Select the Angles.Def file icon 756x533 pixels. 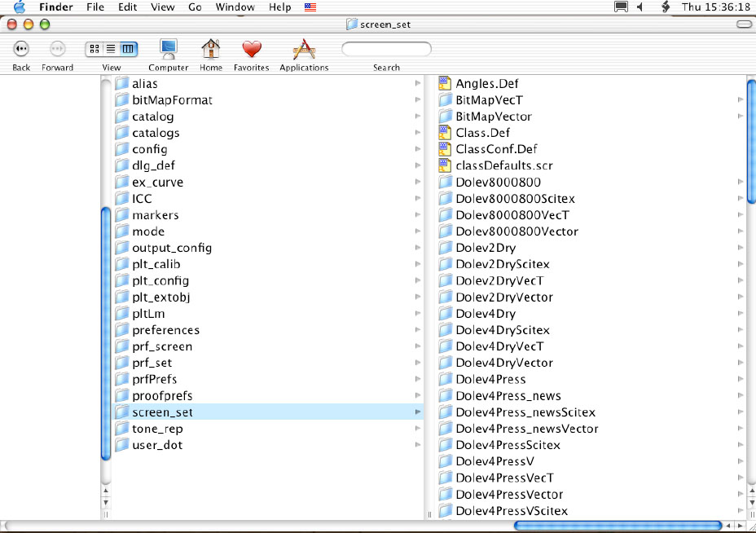coord(445,83)
